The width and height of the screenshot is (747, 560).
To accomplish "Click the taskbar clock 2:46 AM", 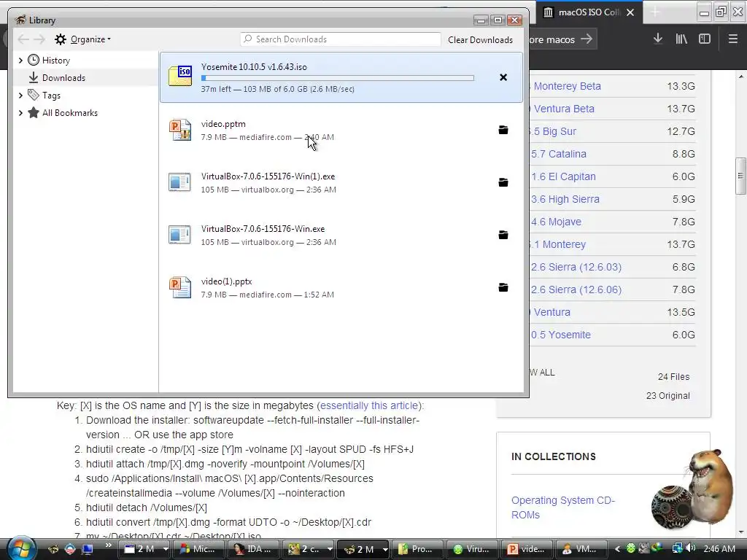I will (719, 548).
